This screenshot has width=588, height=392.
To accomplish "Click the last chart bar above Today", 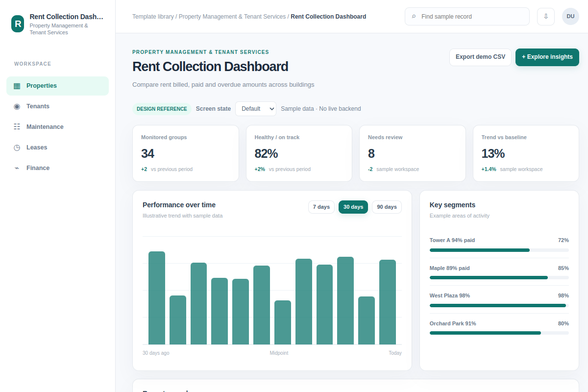I will click(388, 302).
